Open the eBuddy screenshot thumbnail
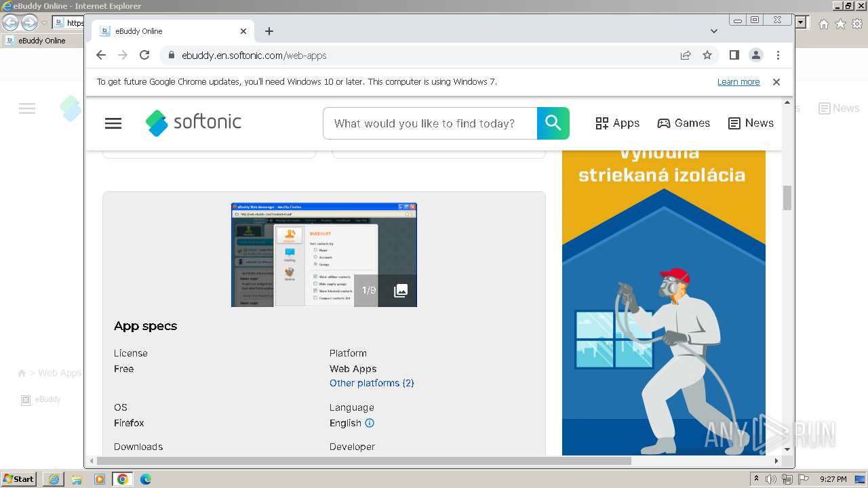The width and height of the screenshot is (868, 488). click(324, 255)
